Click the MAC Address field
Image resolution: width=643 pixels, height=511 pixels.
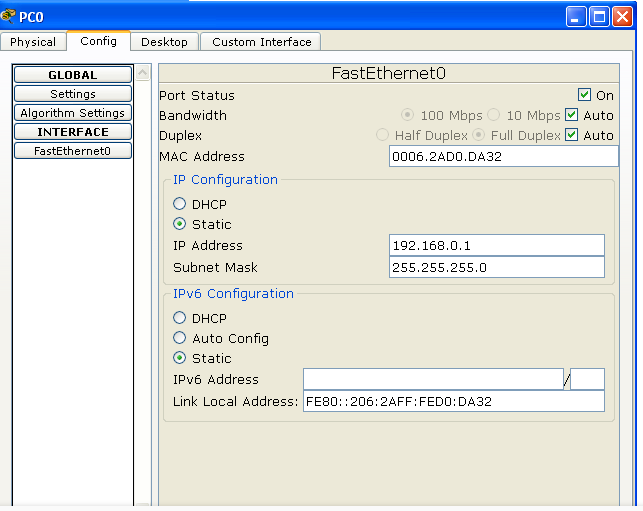(504, 156)
